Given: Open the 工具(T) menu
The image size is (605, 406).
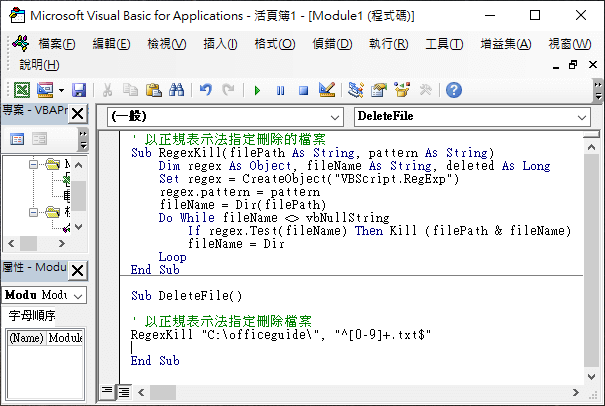Looking at the screenshot, I should point(444,44).
